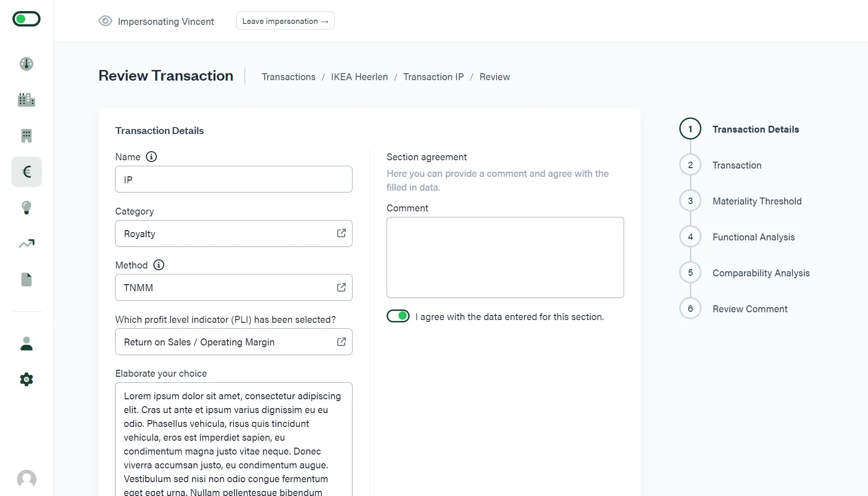Click the lightbulb icon in sidebar

click(x=27, y=207)
